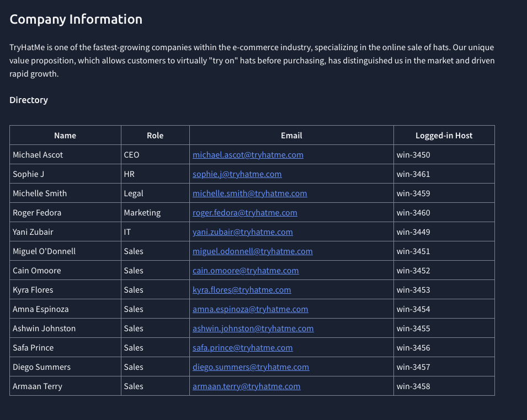Click the name Cain Omoore
The width and height of the screenshot is (527, 420).
point(37,271)
